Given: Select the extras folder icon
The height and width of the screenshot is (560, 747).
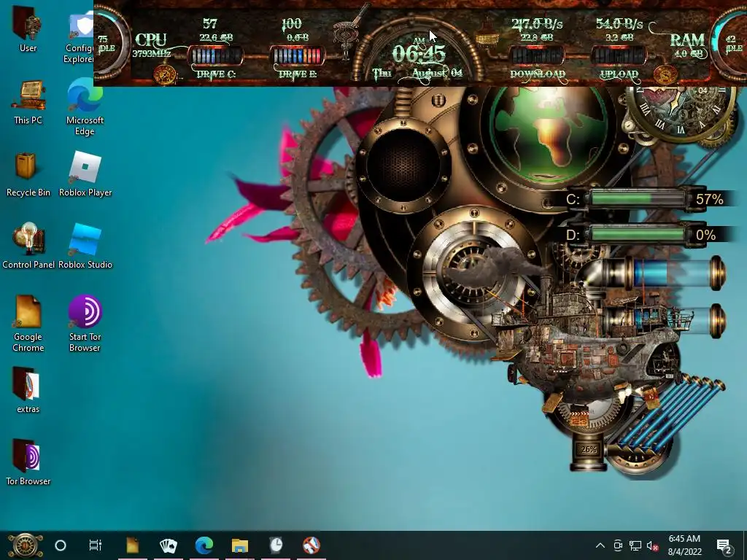Looking at the screenshot, I should point(28,389).
